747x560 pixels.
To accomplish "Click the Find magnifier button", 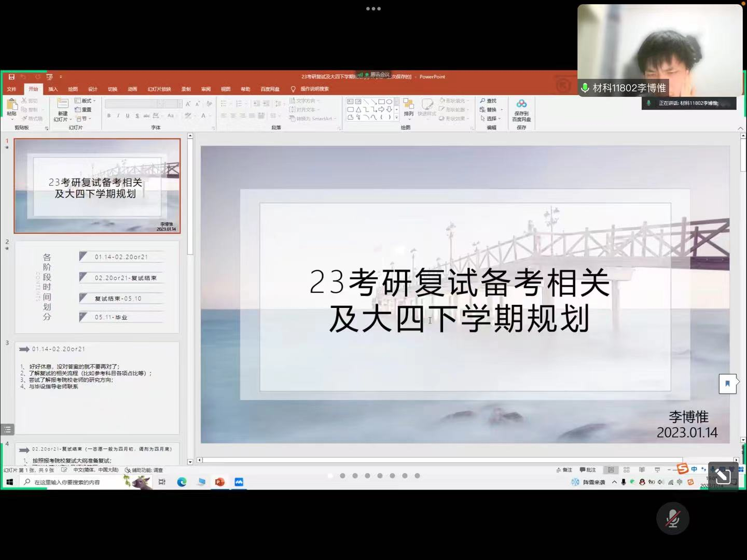I will coord(488,101).
